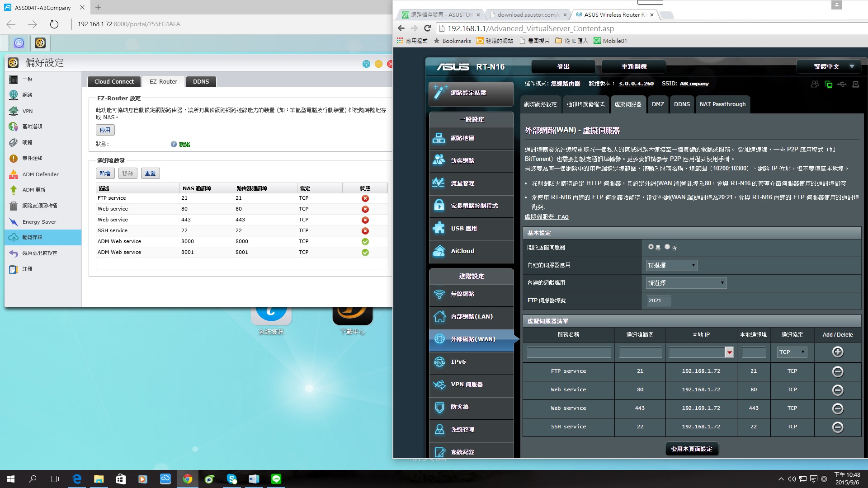Click 登出 to log out of router
The image size is (868, 488).
[x=563, y=66]
